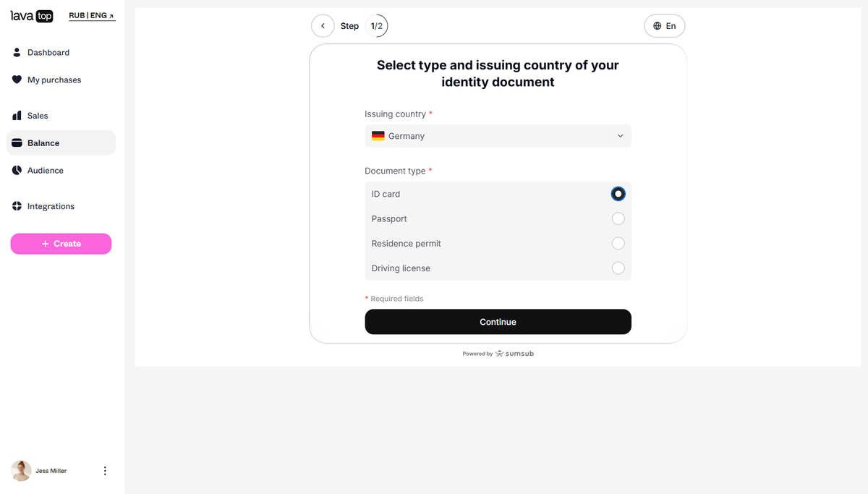Click the Dashboard person icon
The width and height of the screenshot is (868, 494).
[x=17, y=52]
